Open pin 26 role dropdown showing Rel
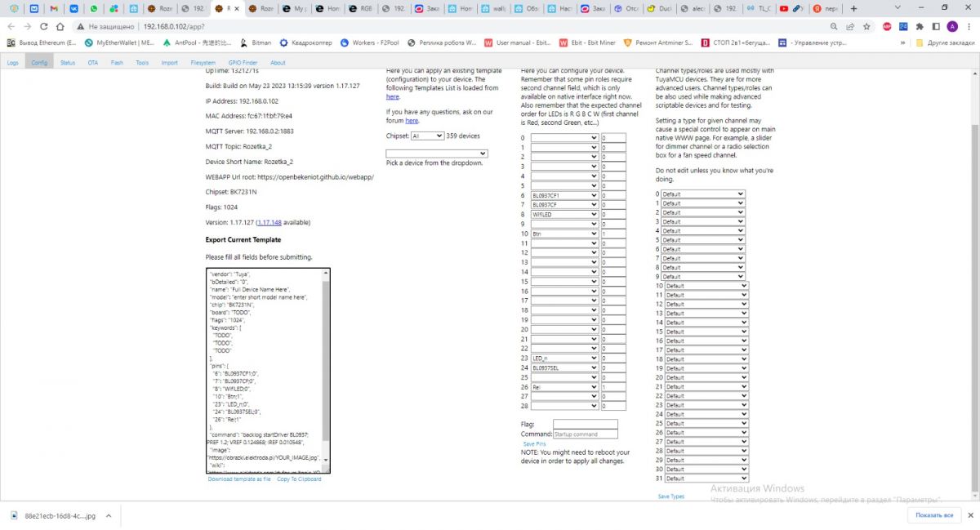Viewport: 980px width, 530px height. (564, 386)
